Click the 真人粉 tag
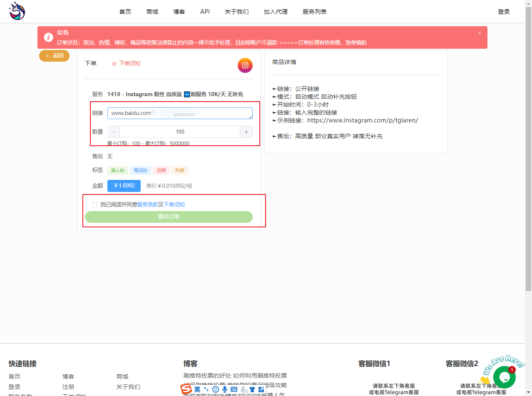Image resolution: width=532 pixels, height=396 pixels. [x=118, y=170]
